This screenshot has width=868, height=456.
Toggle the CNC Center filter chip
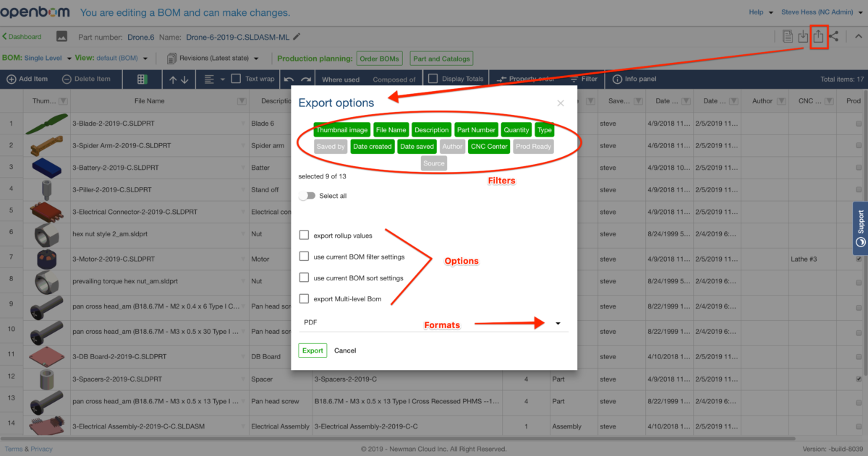click(x=489, y=147)
